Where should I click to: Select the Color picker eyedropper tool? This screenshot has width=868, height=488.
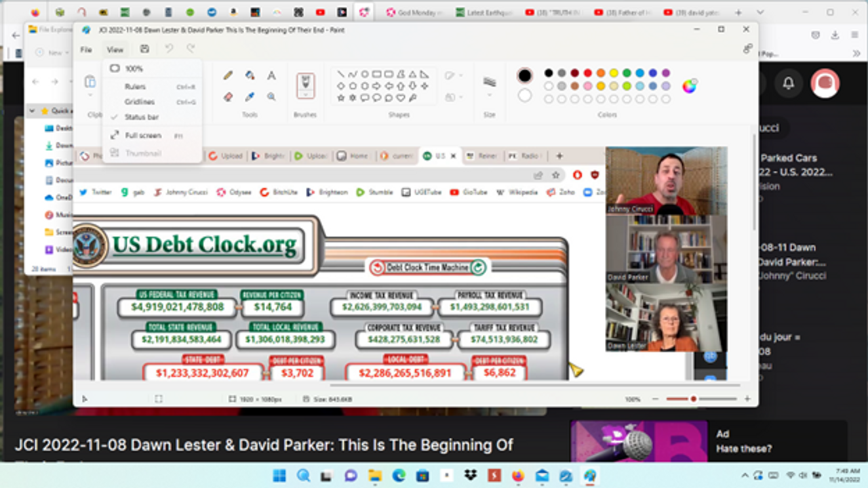pyautogui.click(x=250, y=97)
